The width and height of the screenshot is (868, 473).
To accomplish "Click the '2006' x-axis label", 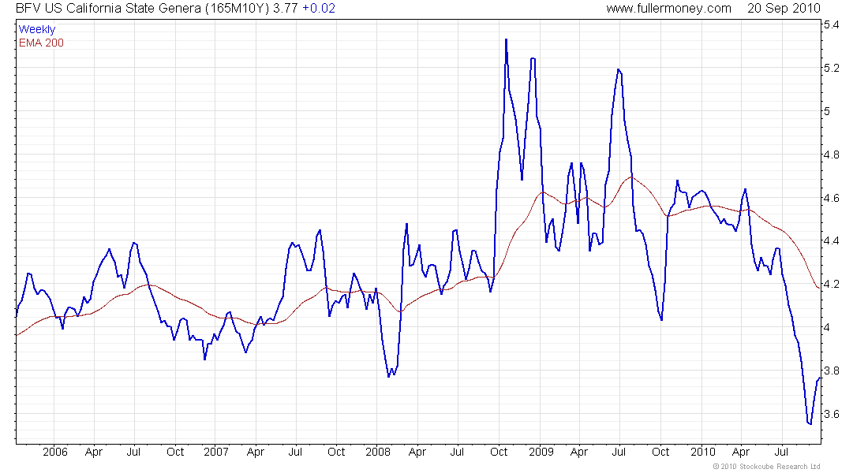I will [54, 452].
